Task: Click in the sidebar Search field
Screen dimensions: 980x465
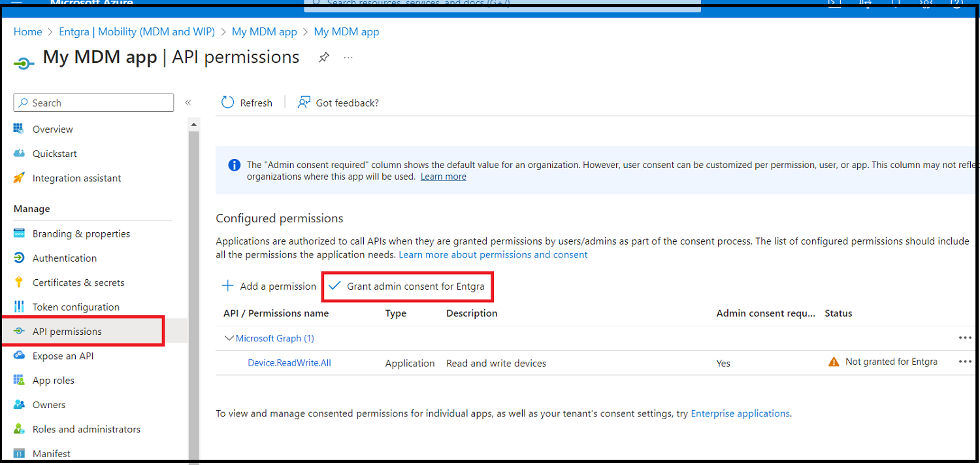Action: pos(94,103)
